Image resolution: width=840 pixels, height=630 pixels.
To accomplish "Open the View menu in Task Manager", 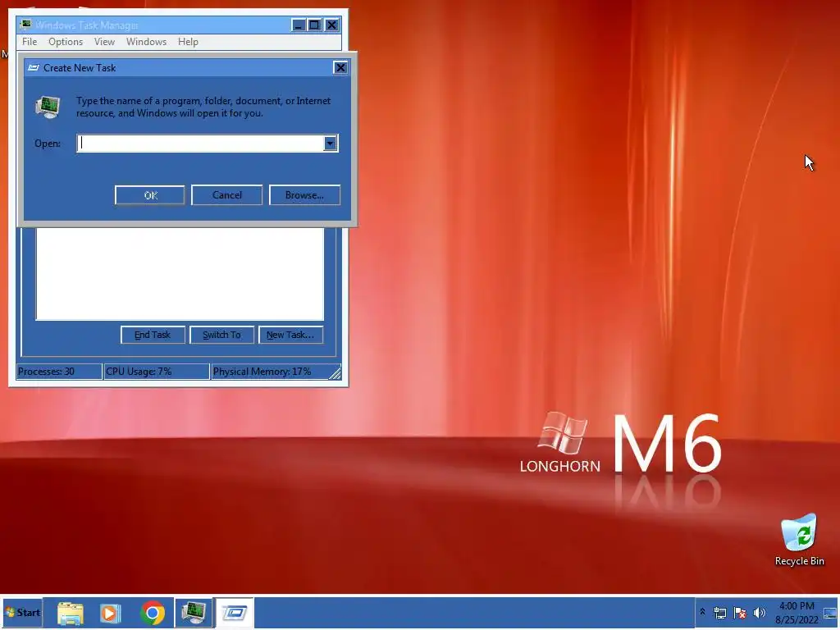I will pos(104,42).
